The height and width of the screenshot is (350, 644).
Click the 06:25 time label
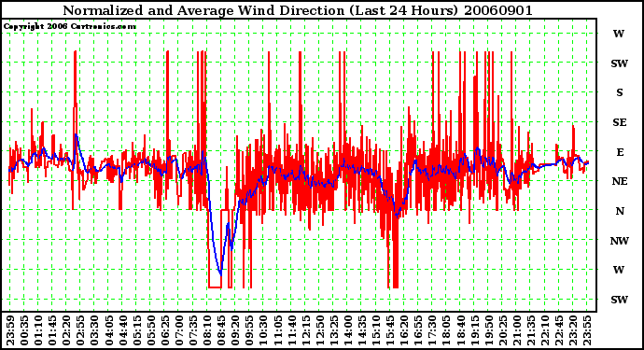pyautogui.click(x=164, y=330)
